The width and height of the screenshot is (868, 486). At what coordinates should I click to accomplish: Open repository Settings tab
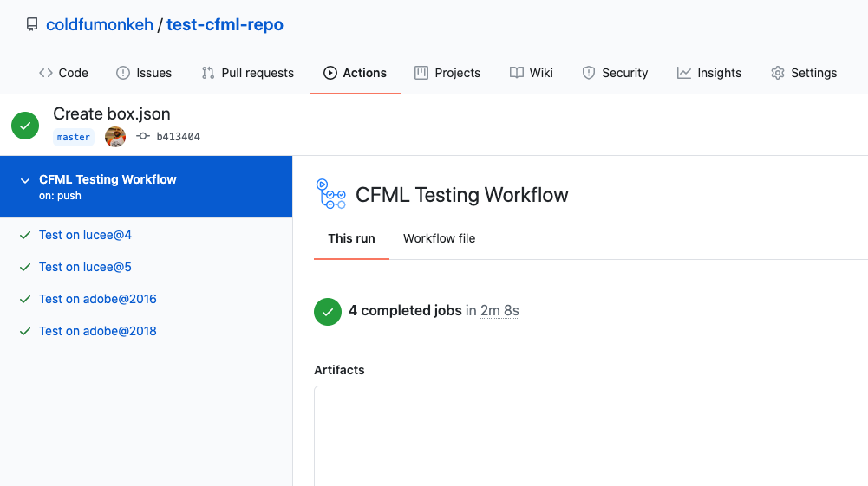tap(804, 73)
